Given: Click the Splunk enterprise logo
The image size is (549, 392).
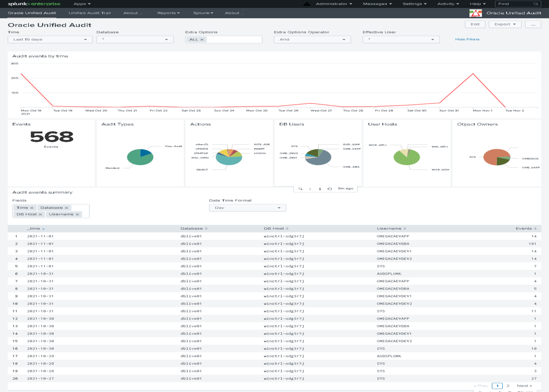Looking at the screenshot, I should pyautogui.click(x=34, y=4).
